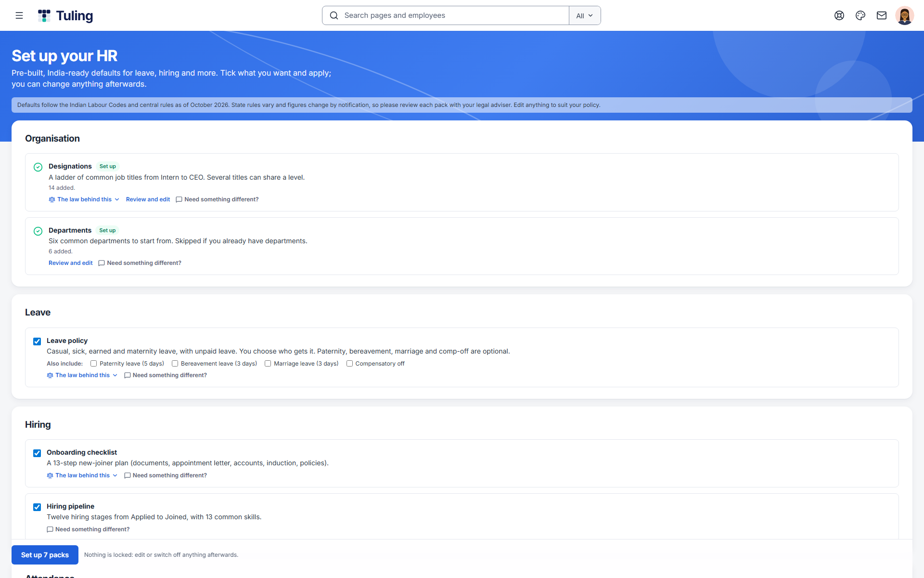Click the scales icon in Onboarding checklist row
This screenshot has height=578, width=924.
click(50, 475)
